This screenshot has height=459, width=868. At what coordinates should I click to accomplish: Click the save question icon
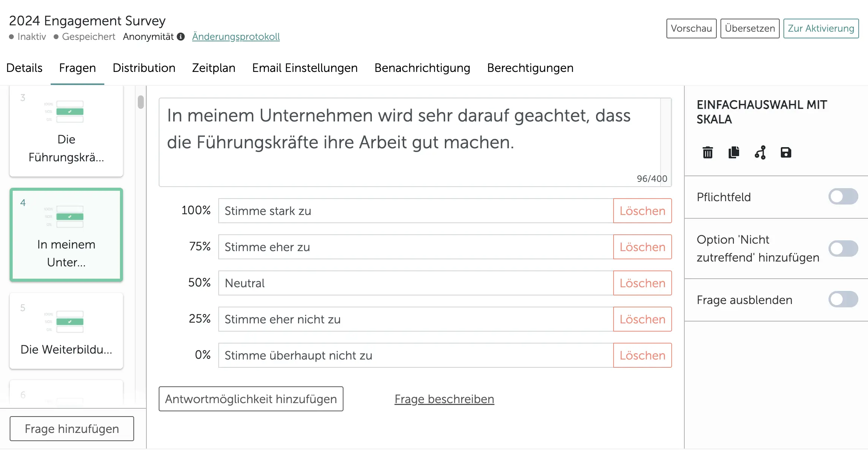coord(786,153)
